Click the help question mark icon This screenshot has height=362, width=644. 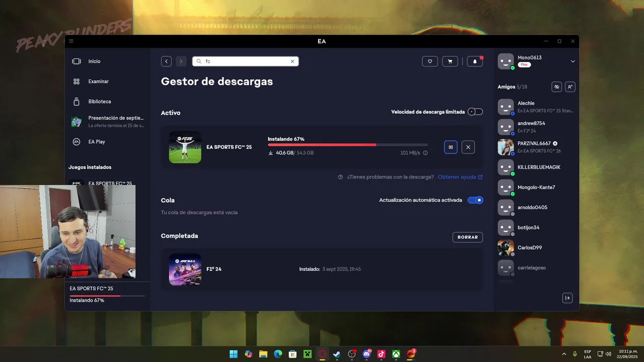341,177
